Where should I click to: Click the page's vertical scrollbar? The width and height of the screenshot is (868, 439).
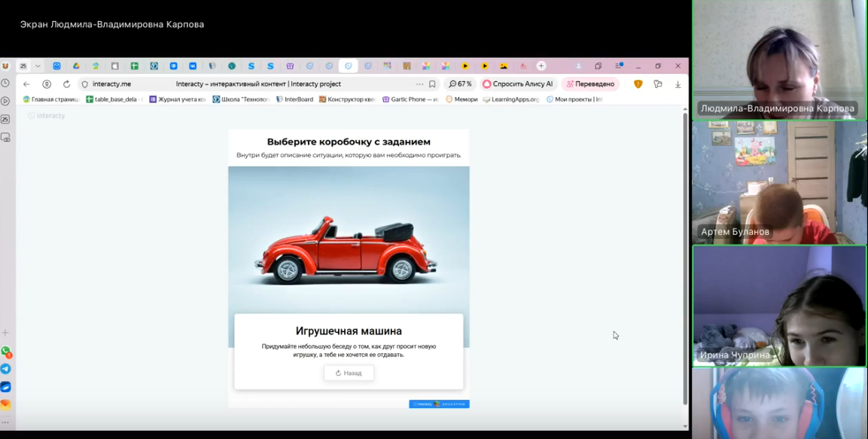(684, 256)
